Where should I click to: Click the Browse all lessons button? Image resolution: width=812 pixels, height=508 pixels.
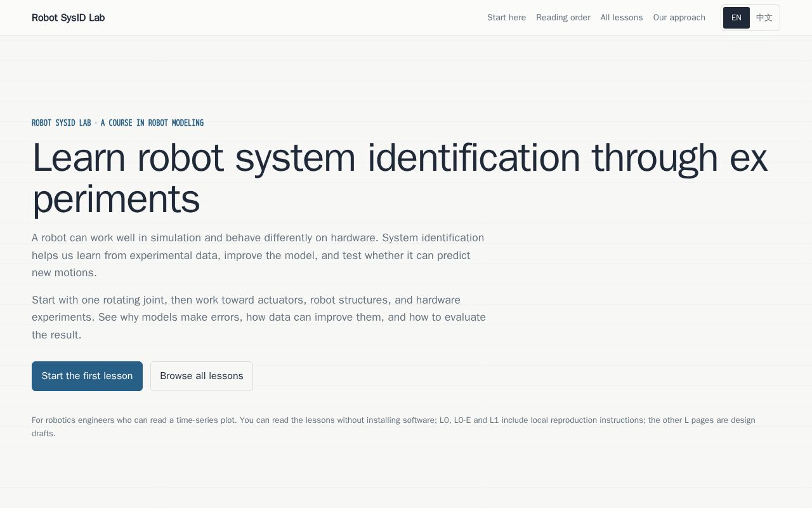point(202,376)
